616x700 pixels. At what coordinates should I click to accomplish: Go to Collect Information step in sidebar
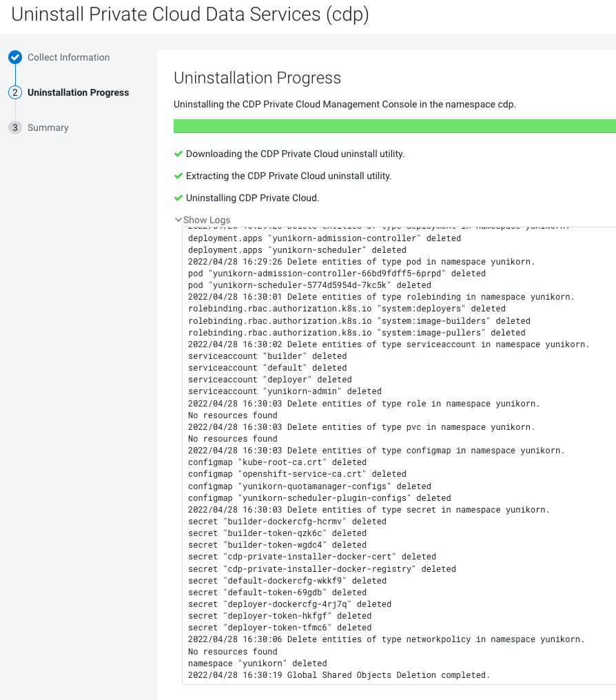[x=68, y=58]
